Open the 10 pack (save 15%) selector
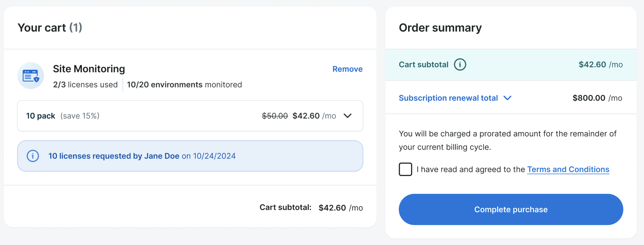The height and width of the screenshot is (245, 644). point(190,116)
